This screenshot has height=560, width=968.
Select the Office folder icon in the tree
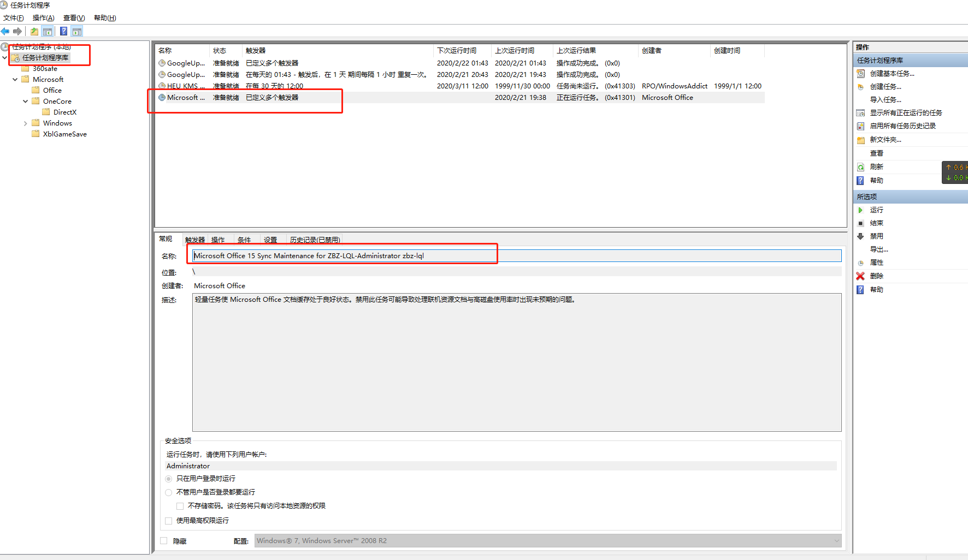tap(36, 90)
